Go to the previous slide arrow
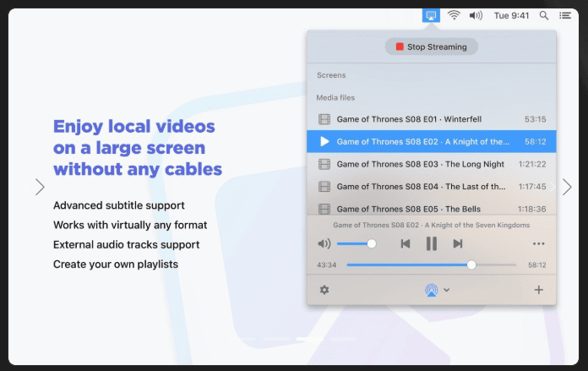Screen dimensions: 588x371 click(40, 187)
